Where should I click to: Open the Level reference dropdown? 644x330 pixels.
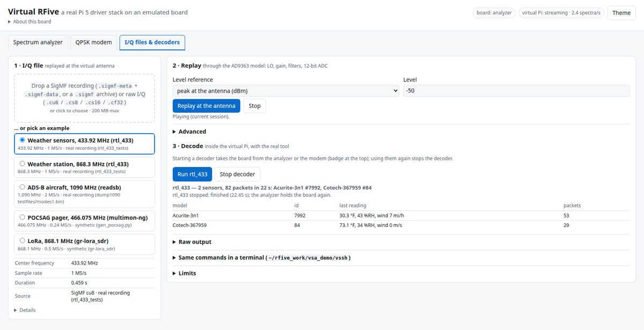pos(286,91)
